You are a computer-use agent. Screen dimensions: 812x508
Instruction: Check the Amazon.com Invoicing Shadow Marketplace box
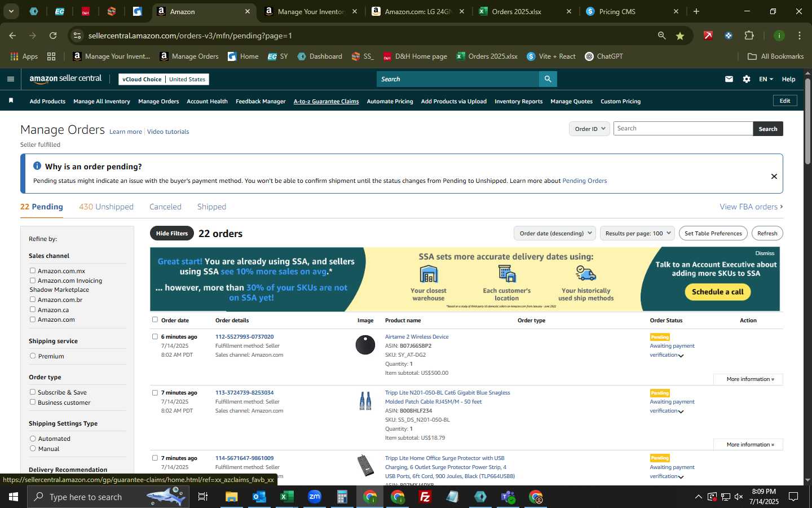coord(33,281)
